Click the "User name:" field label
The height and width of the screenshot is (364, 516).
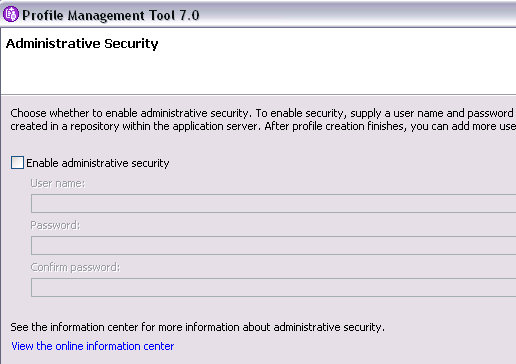pos(58,183)
